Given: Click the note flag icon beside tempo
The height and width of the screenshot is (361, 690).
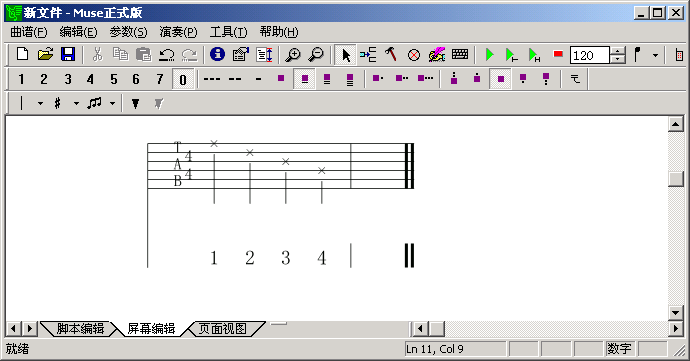Looking at the screenshot, I should pyautogui.click(x=638, y=55).
